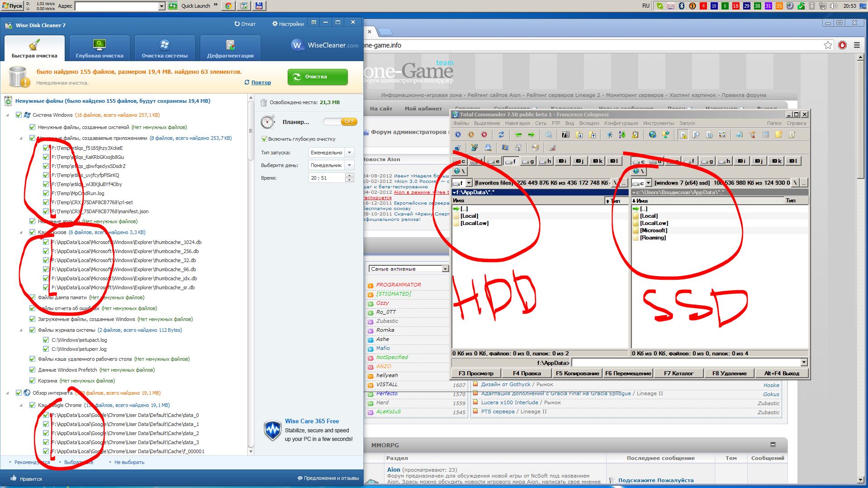Click the green Очистка button

pyautogui.click(x=318, y=77)
